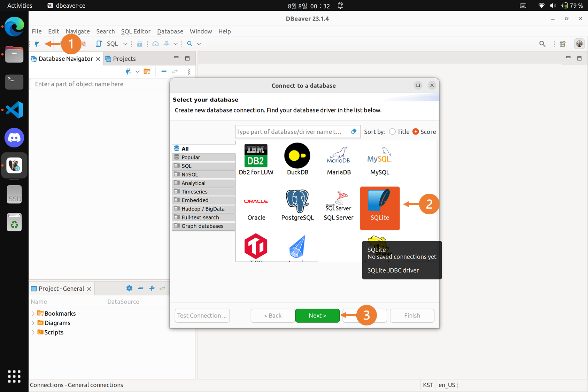The width and height of the screenshot is (588, 392).
Task: Click the navigator new connection icon
Action: coord(129,71)
